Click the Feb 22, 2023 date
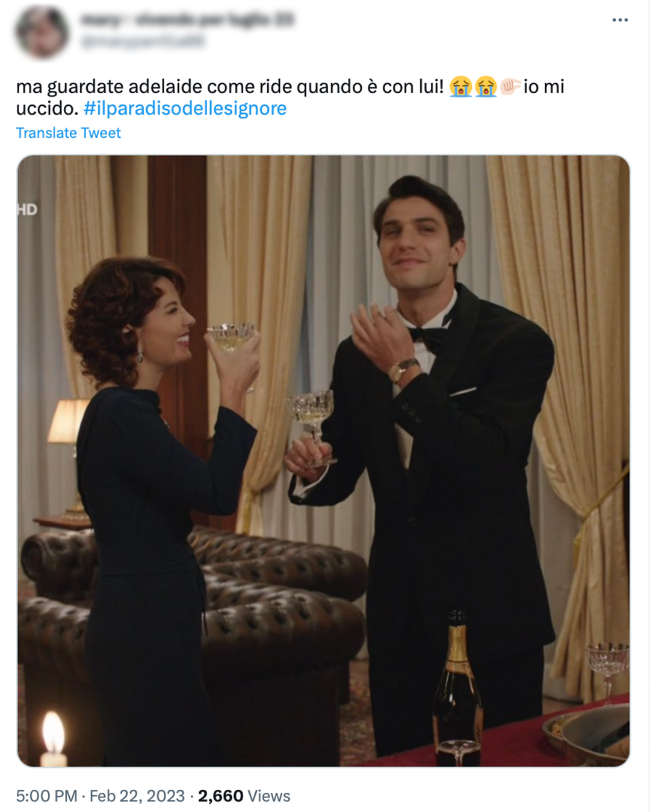Image resolution: width=650 pixels, height=812 pixels. [x=137, y=796]
